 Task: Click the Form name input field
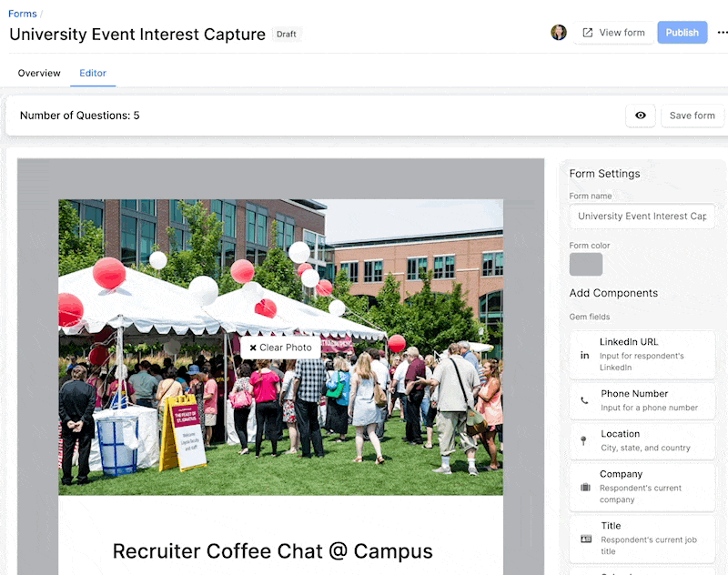[x=642, y=217]
